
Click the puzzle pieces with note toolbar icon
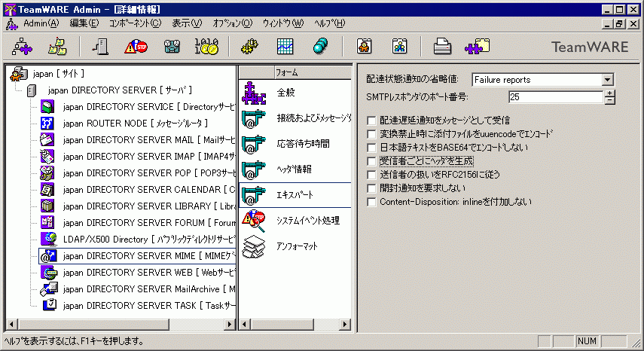pos(478,47)
